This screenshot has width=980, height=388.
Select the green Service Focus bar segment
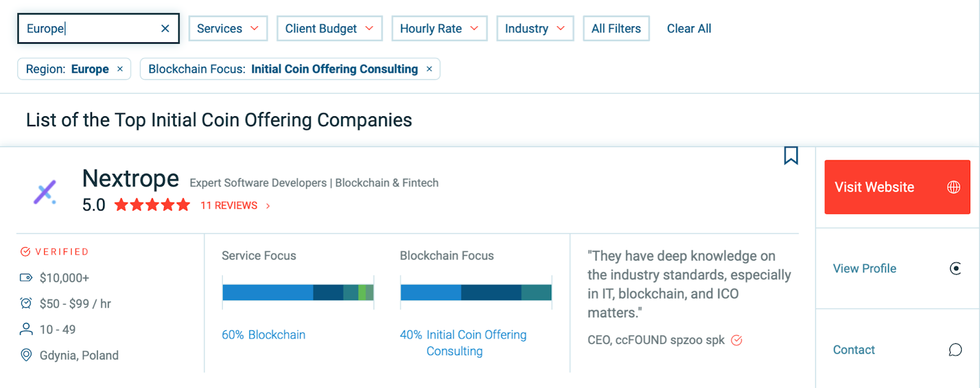click(x=362, y=293)
